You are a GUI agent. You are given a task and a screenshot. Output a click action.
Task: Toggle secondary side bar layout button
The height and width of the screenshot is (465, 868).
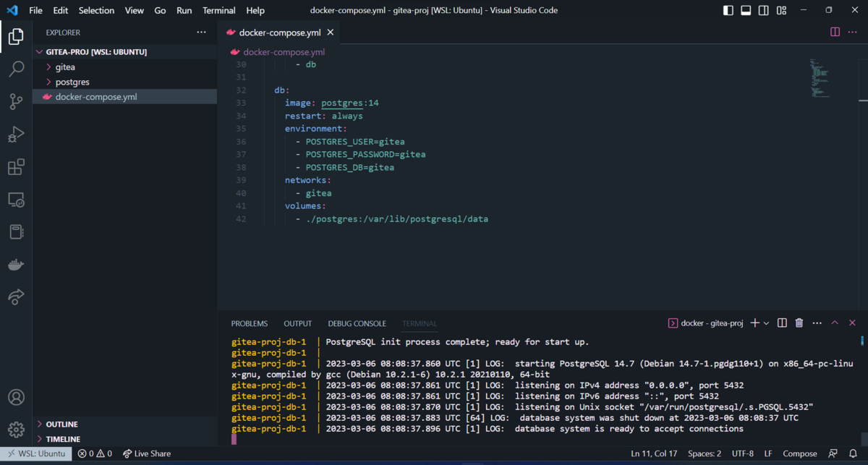[x=764, y=10]
